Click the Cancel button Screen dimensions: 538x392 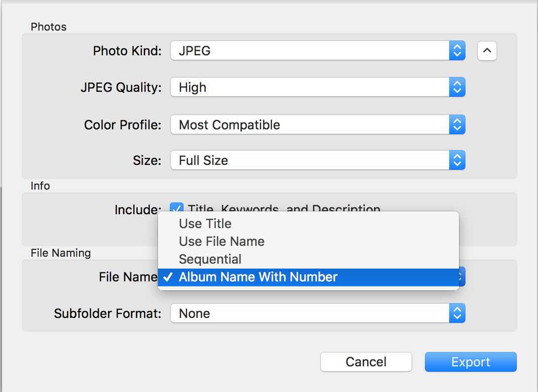coord(366,362)
